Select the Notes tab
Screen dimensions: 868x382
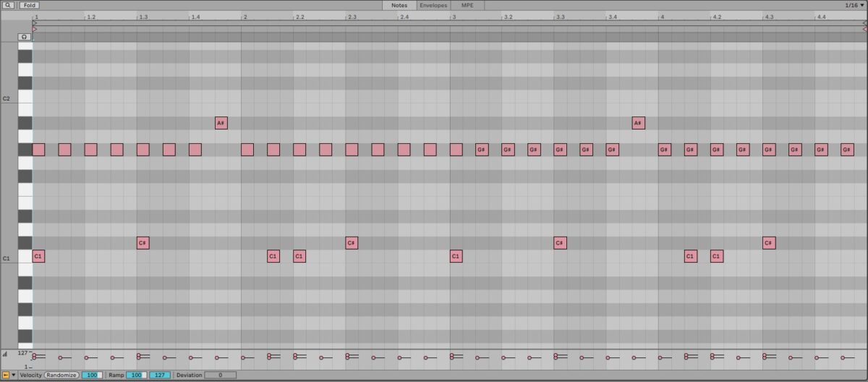pos(399,5)
